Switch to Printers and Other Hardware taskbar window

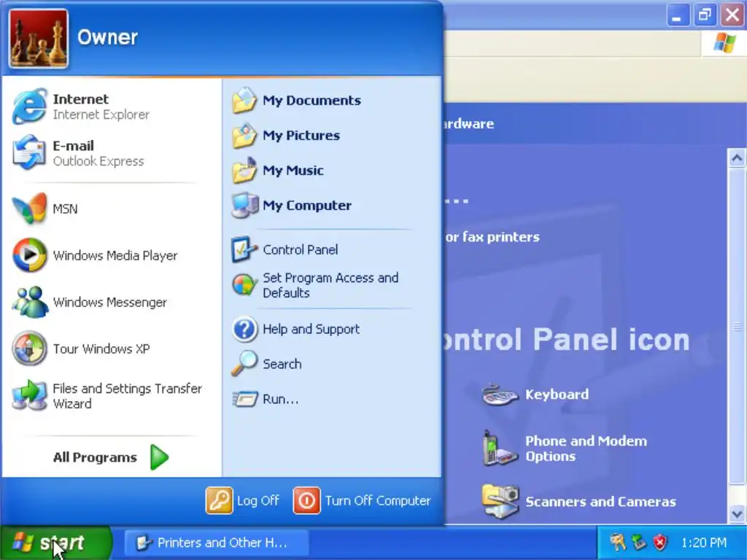(217, 542)
